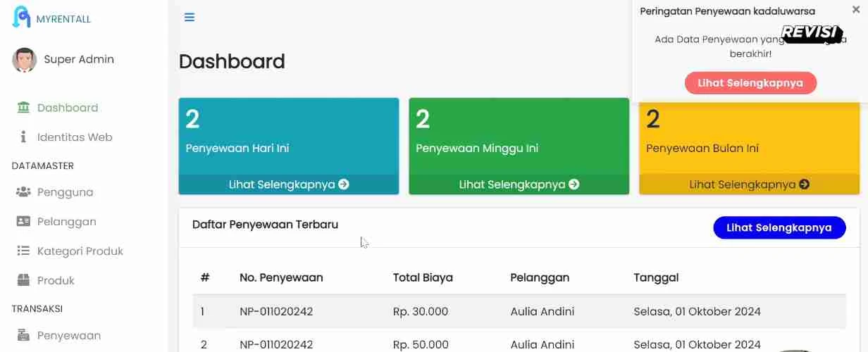Click the Penyewaan cash register icon

[24, 335]
